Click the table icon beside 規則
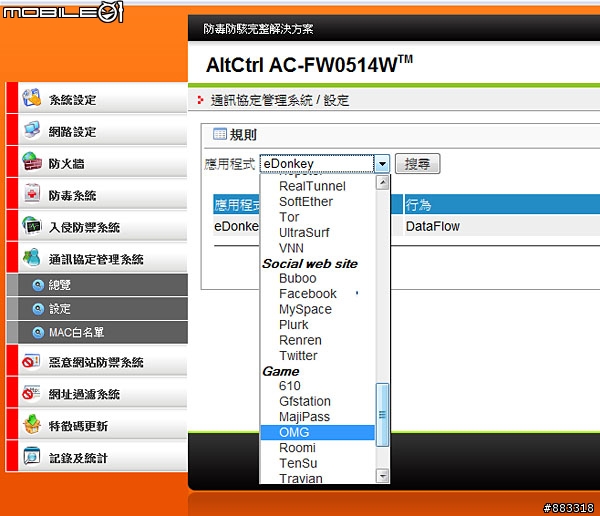This screenshot has width=600, height=516. pyautogui.click(x=220, y=134)
